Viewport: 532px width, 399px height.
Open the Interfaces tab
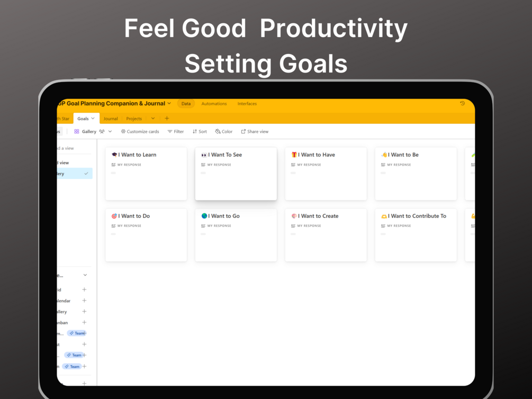pos(247,104)
